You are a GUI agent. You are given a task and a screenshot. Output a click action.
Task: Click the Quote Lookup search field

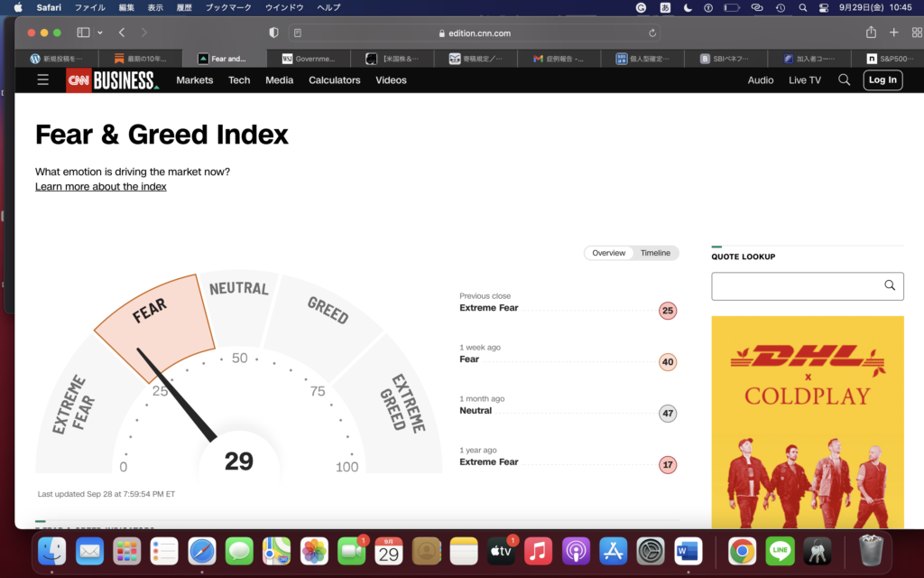point(796,286)
